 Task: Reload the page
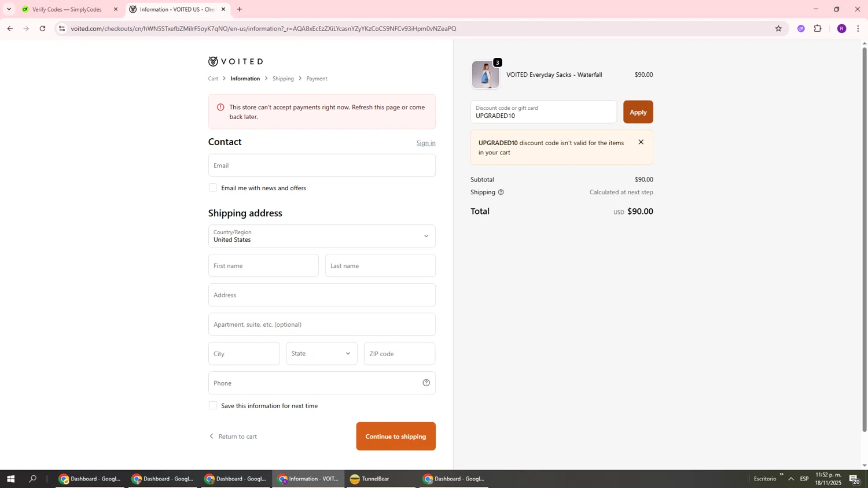pos(42,28)
